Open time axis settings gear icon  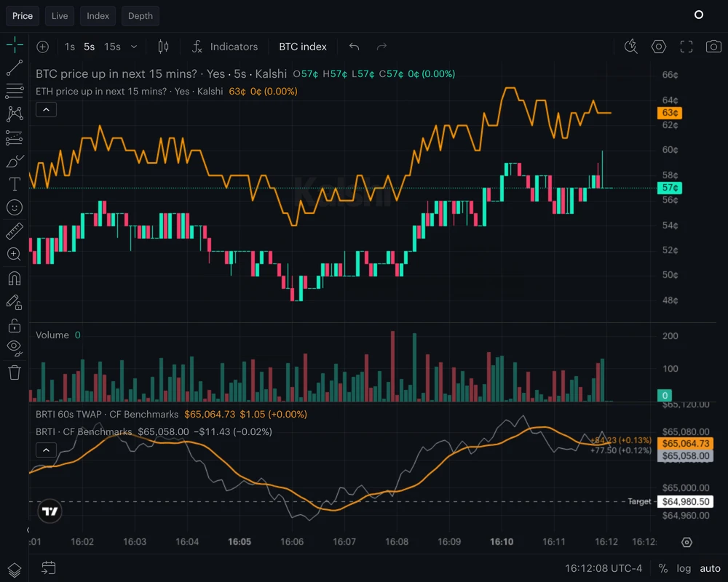(x=687, y=542)
